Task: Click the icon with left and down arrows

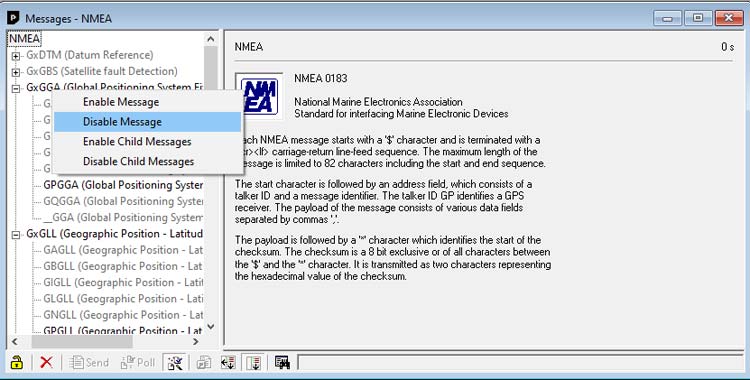Action: tap(228, 362)
